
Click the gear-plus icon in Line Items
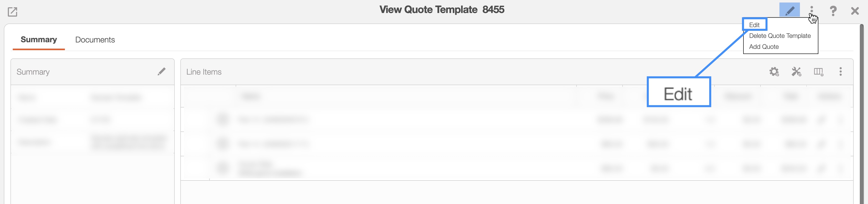pyautogui.click(x=774, y=72)
